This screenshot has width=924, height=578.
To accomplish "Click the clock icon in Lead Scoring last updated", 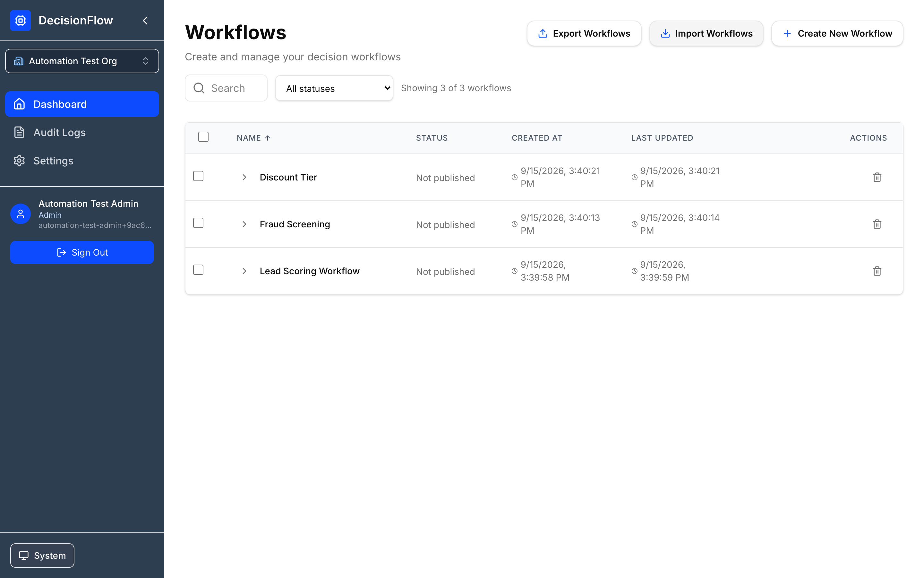I will (635, 271).
